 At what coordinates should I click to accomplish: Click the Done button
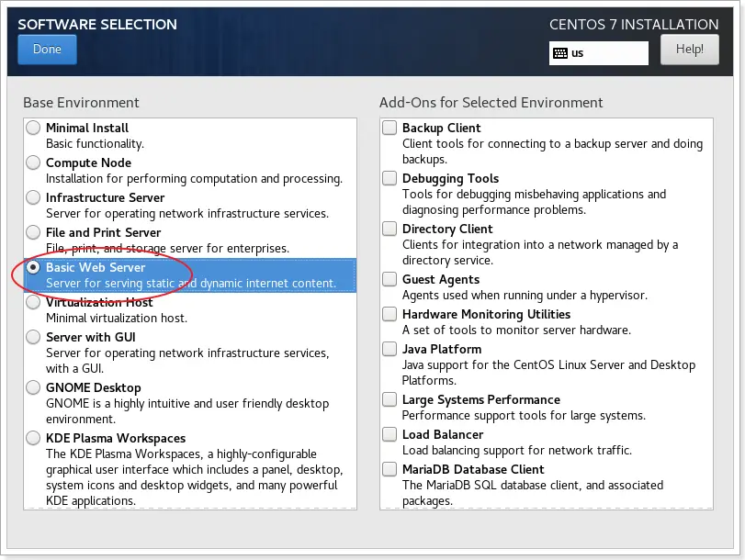[x=47, y=50]
